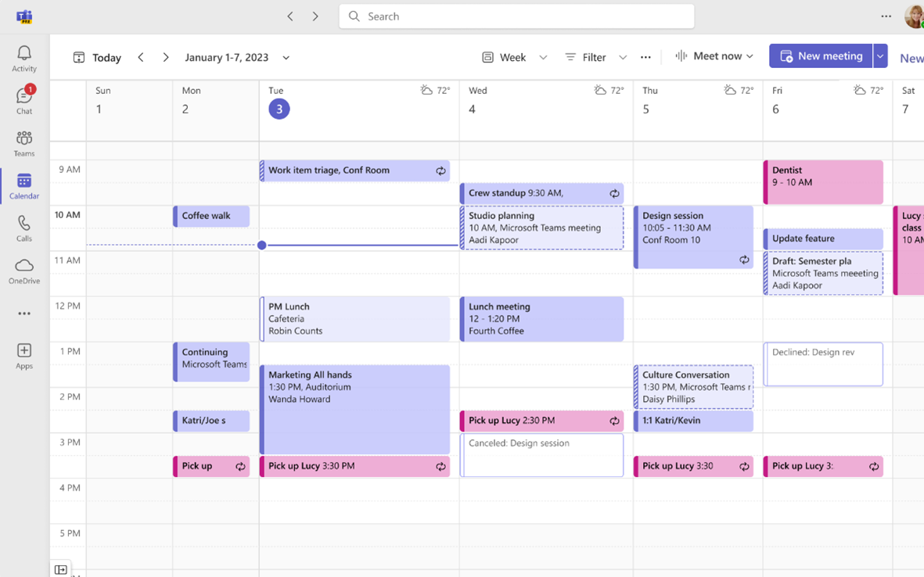The width and height of the screenshot is (924, 577).
Task: Open OneDrive cloud icon
Action: tap(24, 271)
